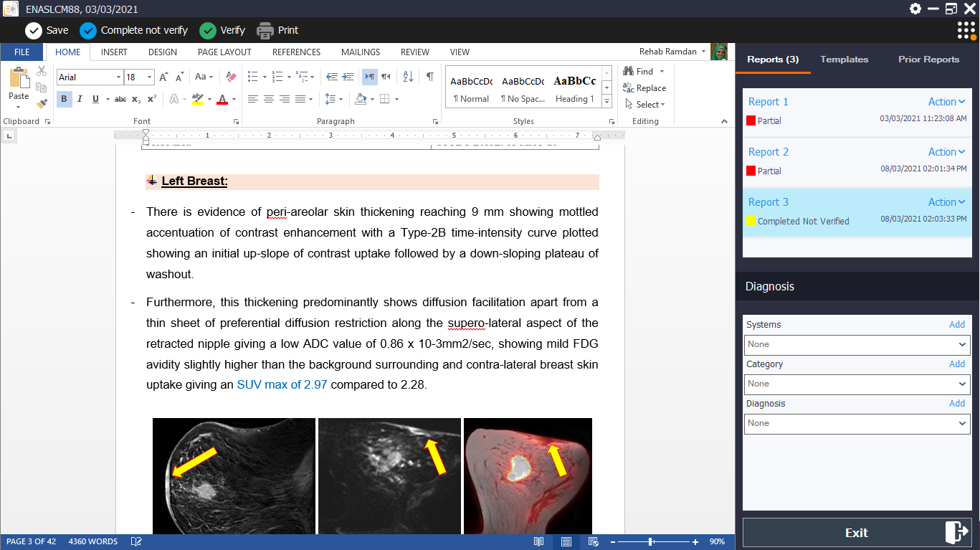980x550 pixels.
Task: Click the Format Painter brush icon
Action: pyautogui.click(x=42, y=103)
